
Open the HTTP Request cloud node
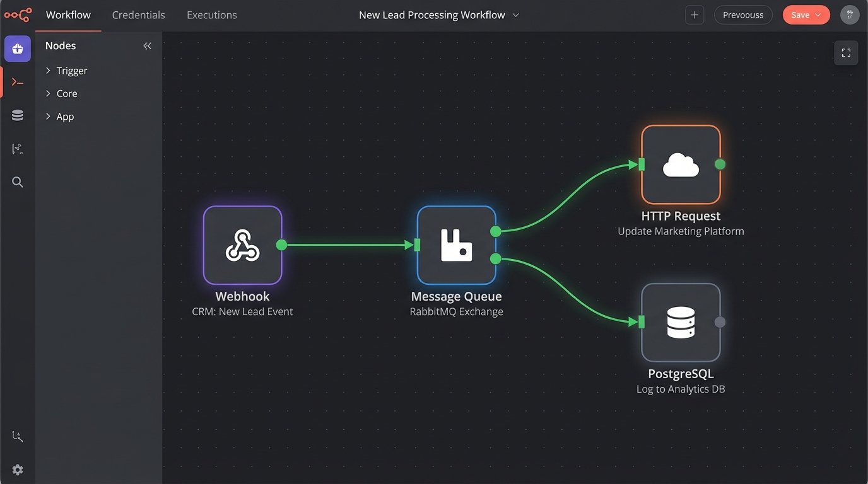pyautogui.click(x=681, y=164)
